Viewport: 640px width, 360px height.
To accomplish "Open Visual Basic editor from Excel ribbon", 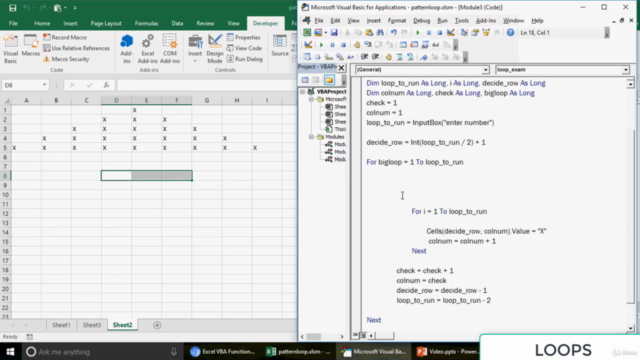I will [11, 49].
